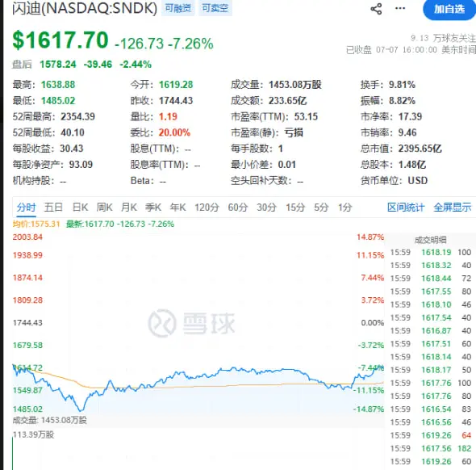Viewport: 476px width, 470px height.
Task: Click the 52周最高 value 2354.39
Action: click(77, 116)
